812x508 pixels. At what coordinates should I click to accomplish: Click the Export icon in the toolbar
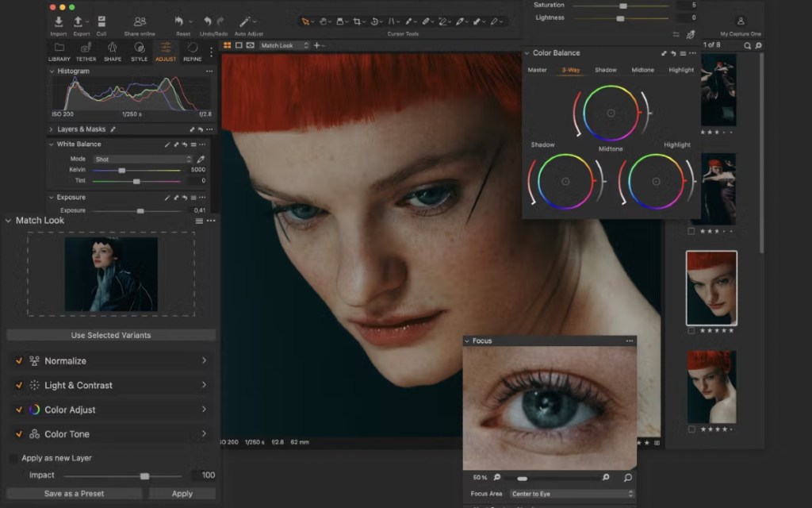pyautogui.click(x=79, y=20)
